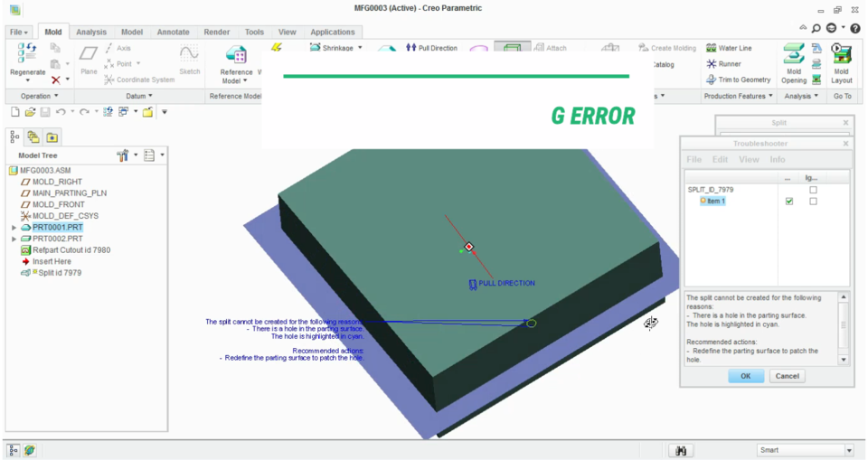Expand the PRT0002.PRT tree node
This screenshot has width=868, height=460.
coord(14,239)
